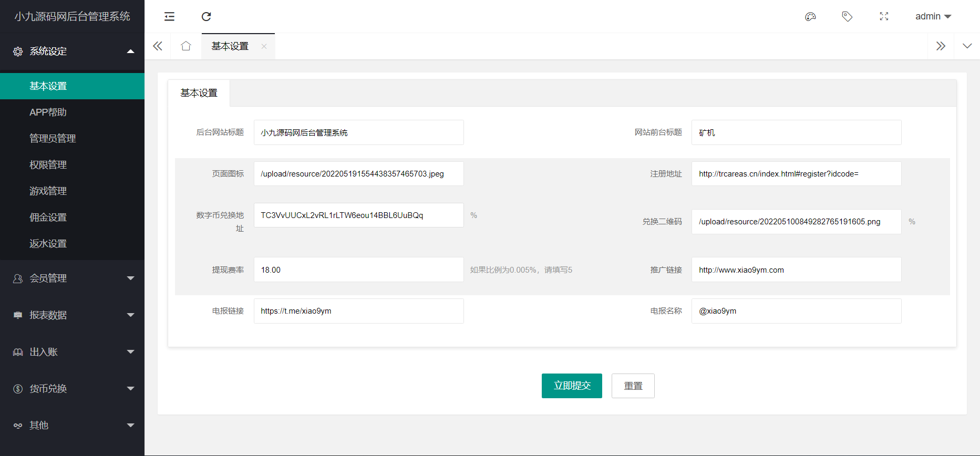980x456 pixels.
Task: Expand the 会员管理 menu
Action: (x=73, y=278)
